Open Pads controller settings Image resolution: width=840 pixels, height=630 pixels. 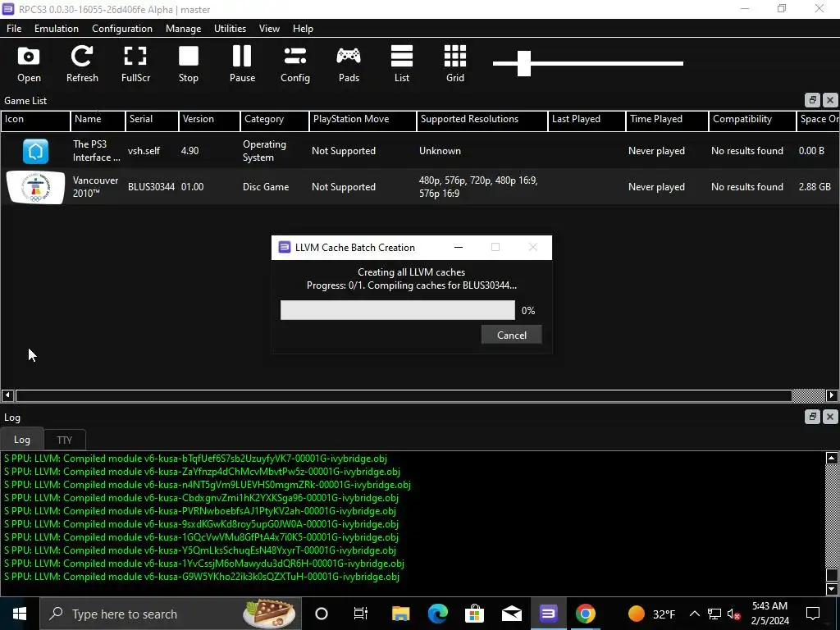click(x=349, y=64)
